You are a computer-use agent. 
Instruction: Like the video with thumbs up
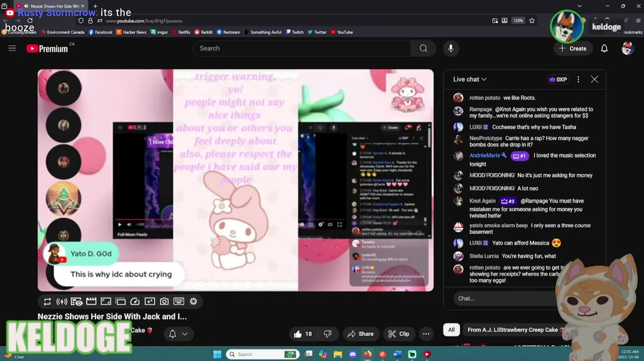[303, 334]
